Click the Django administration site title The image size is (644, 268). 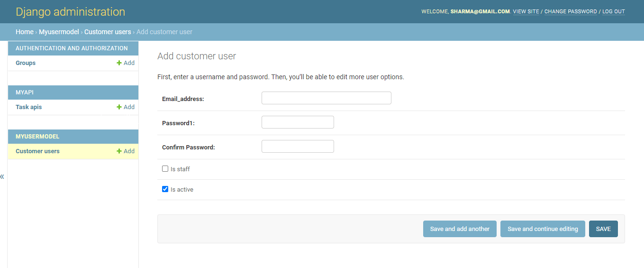tap(71, 12)
